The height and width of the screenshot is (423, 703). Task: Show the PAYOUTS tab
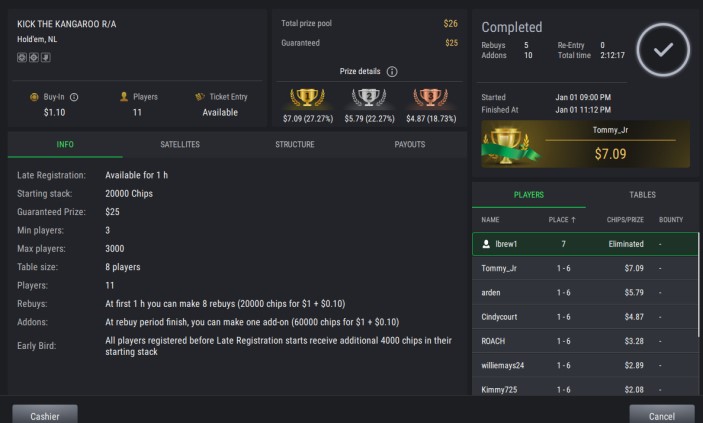(409, 145)
